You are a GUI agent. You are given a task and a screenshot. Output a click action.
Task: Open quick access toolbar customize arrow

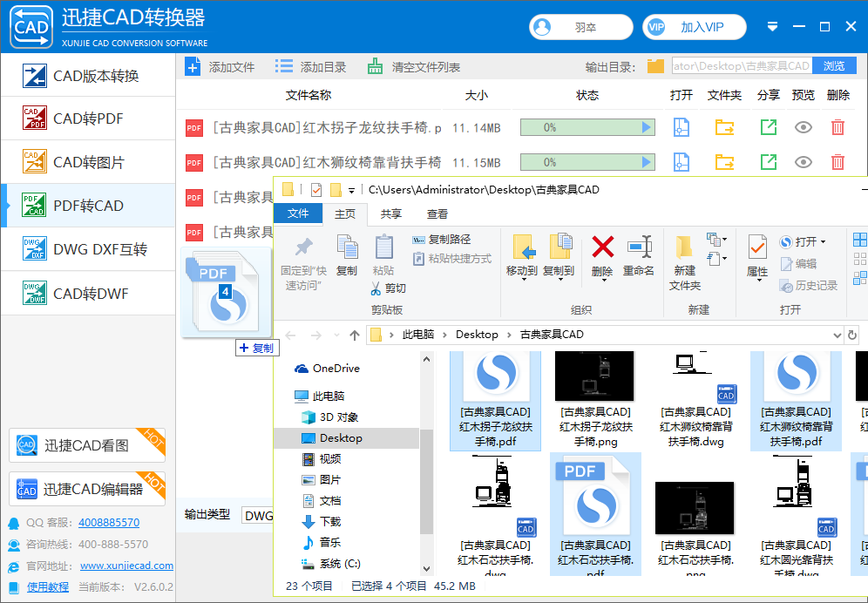pyautogui.click(x=351, y=191)
